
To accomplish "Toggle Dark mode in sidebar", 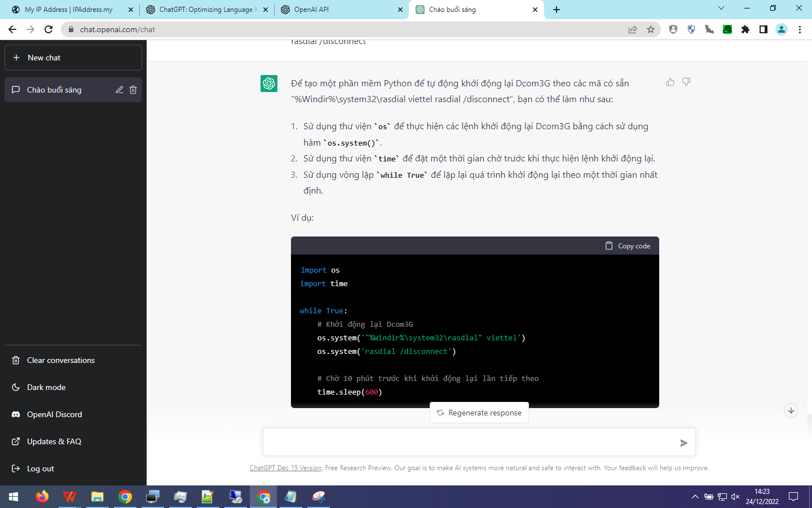I will [46, 387].
